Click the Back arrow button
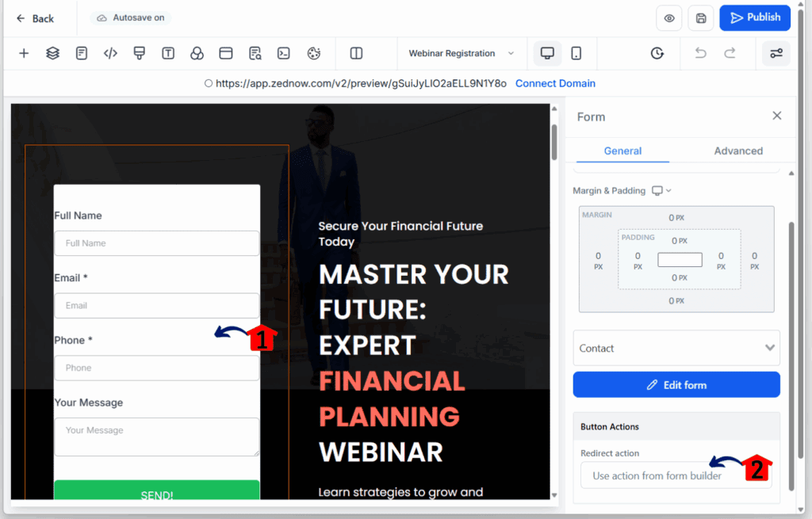Viewport: 812px width, 519px height. (35, 19)
